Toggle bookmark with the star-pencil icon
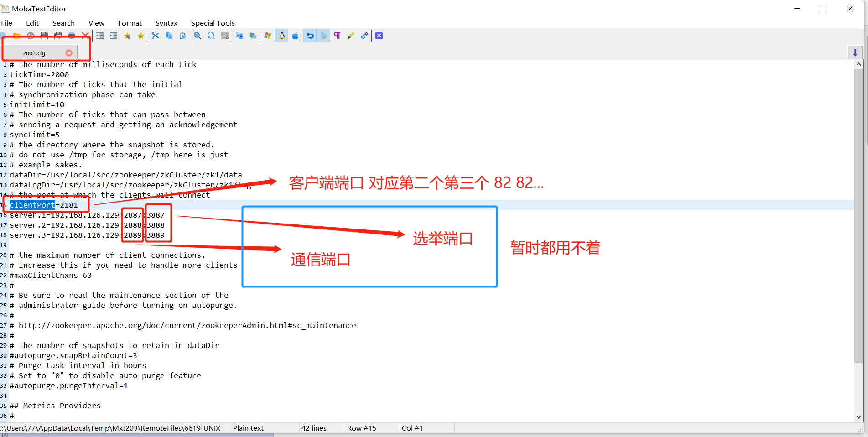The height and width of the screenshot is (437, 868). tap(127, 36)
